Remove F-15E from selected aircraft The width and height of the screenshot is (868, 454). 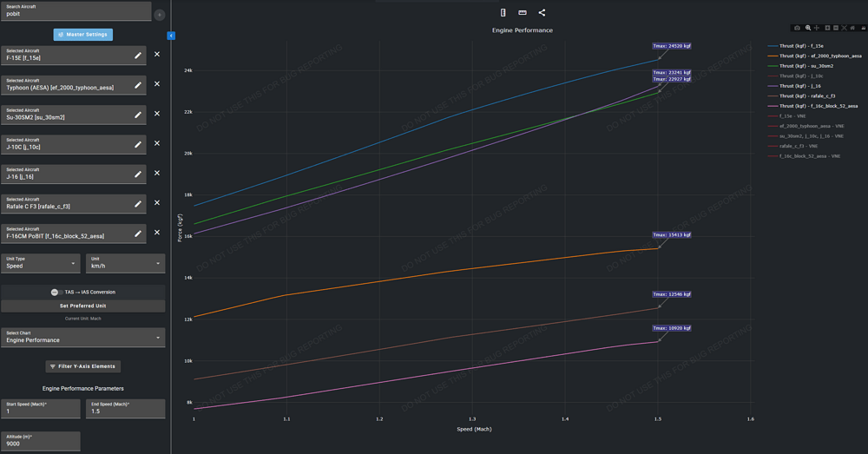pos(157,55)
